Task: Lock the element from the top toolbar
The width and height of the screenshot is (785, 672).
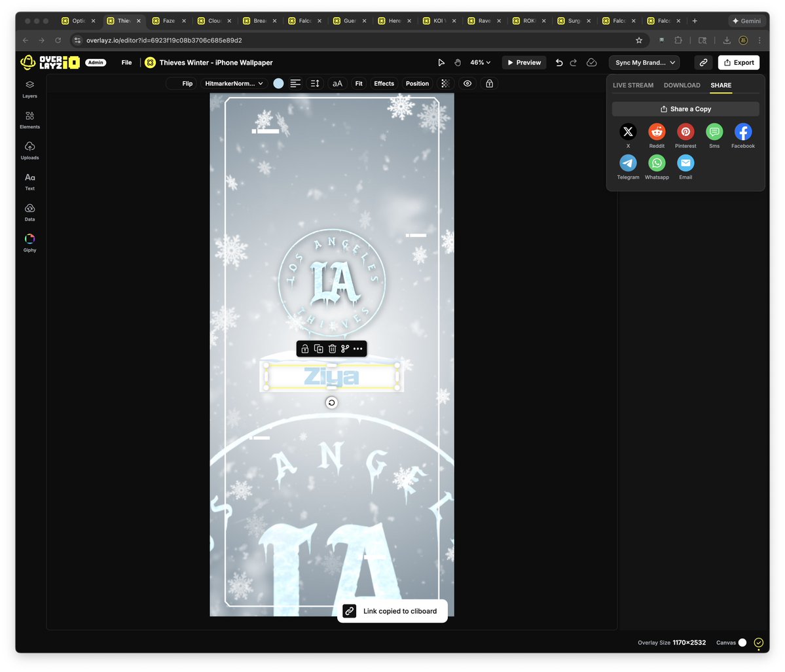Action: point(490,84)
